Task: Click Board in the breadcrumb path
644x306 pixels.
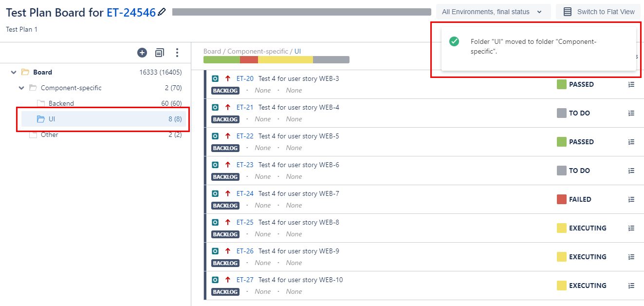Action: (212, 51)
